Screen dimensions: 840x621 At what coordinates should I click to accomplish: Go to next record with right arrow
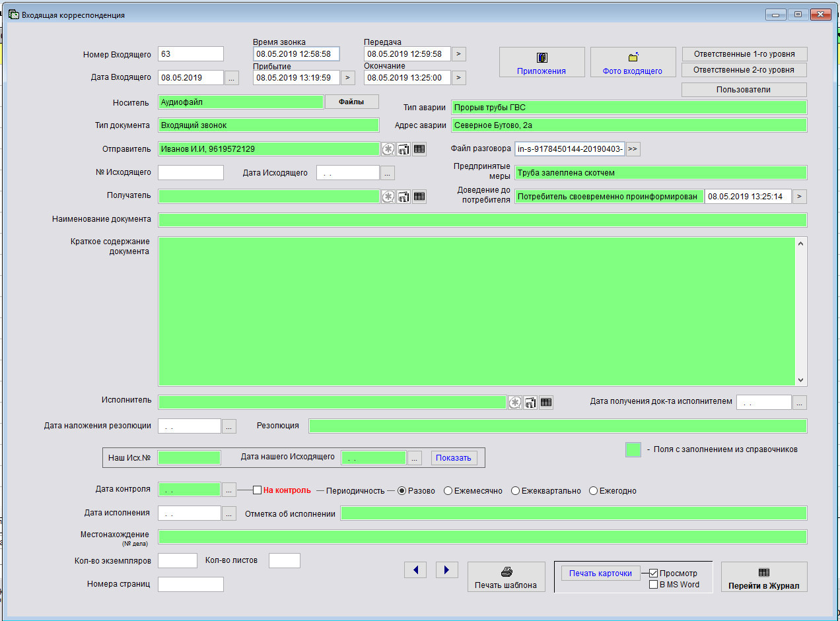pos(447,570)
